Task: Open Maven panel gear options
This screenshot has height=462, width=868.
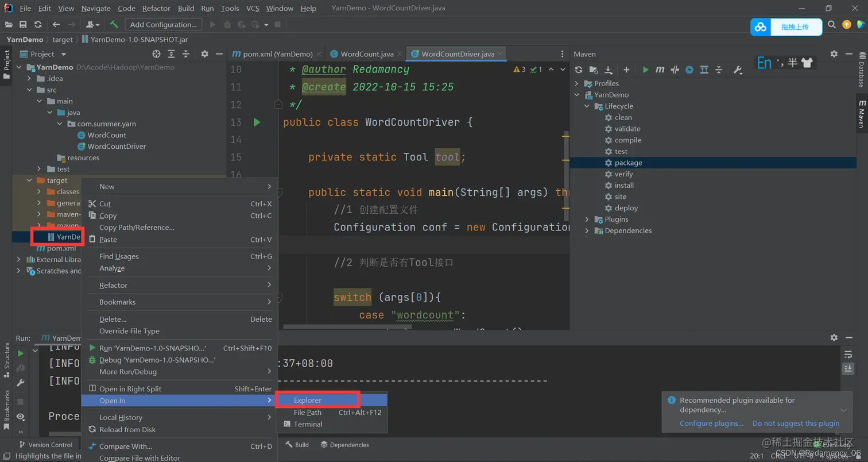Action: pyautogui.click(x=834, y=53)
